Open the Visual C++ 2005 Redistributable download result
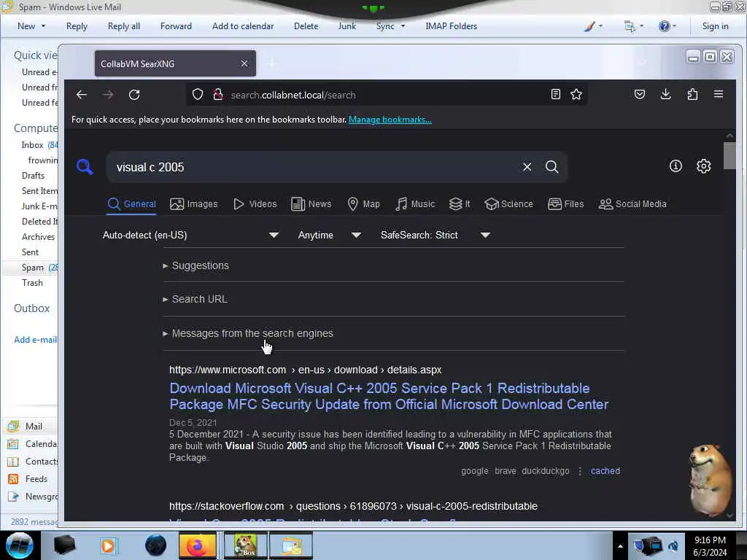747x560 pixels. coord(389,396)
